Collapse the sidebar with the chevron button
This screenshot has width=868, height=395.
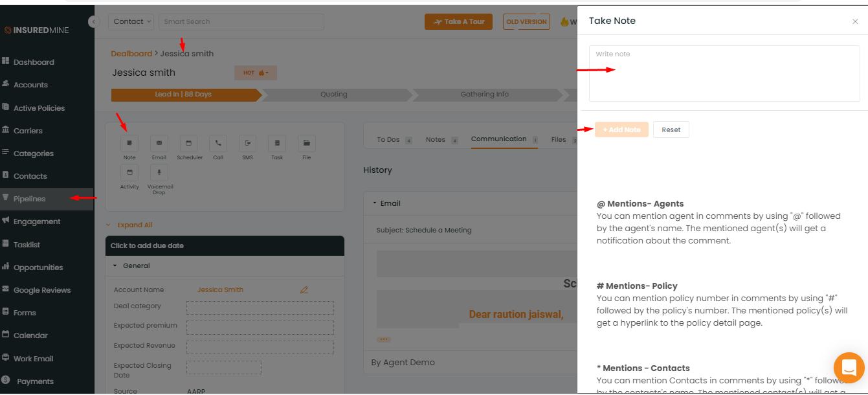95,21
